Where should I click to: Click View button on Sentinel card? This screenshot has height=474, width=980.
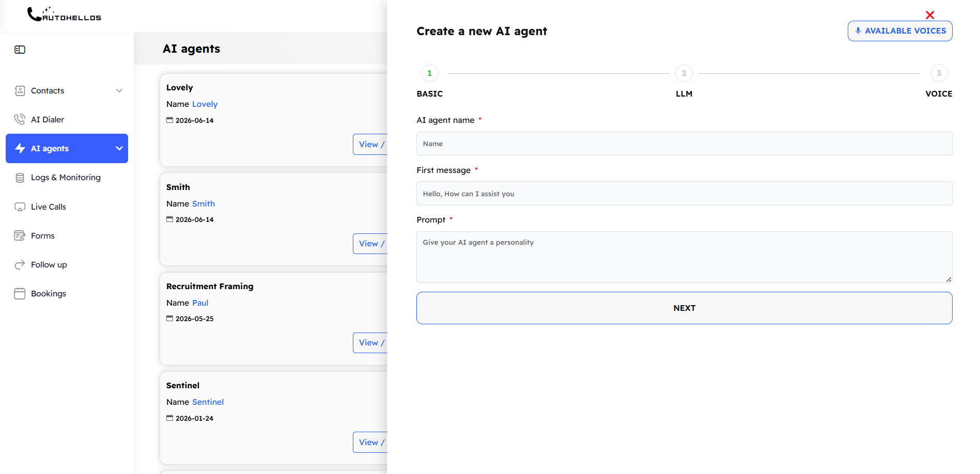click(x=370, y=443)
